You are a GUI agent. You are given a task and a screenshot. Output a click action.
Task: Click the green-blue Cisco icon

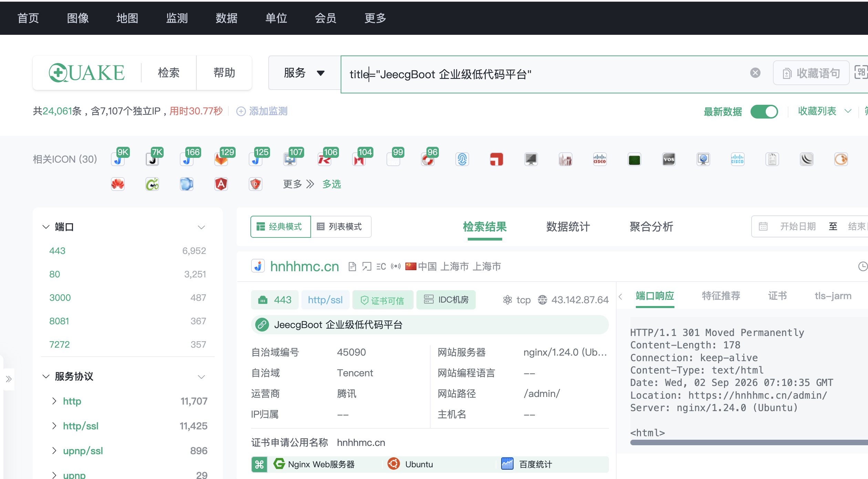[x=737, y=159]
